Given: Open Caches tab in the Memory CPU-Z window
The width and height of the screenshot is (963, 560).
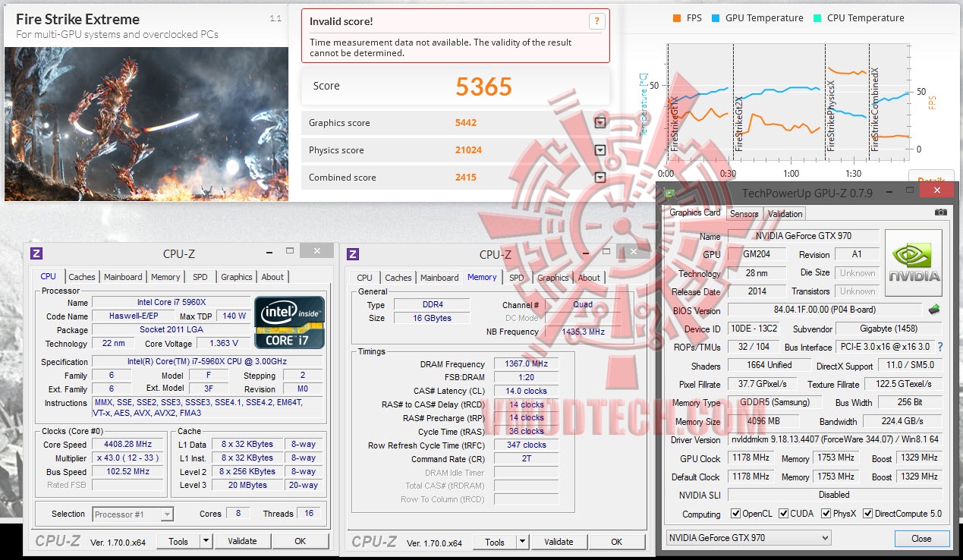Looking at the screenshot, I should (x=398, y=278).
